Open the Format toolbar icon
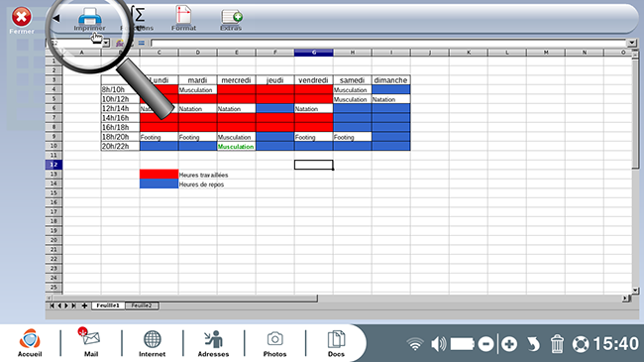The width and height of the screenshot is (644, 362). point(183,15)
